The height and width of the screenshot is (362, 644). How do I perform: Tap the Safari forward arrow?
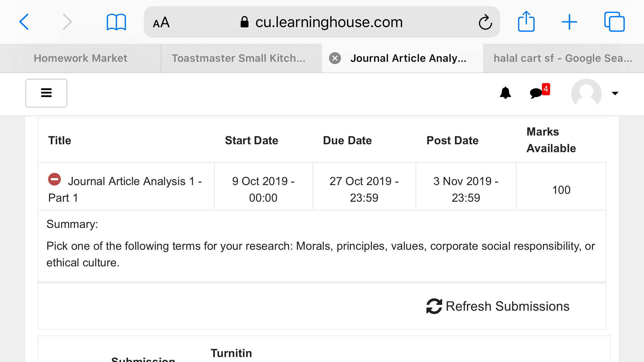click(67, 22)
